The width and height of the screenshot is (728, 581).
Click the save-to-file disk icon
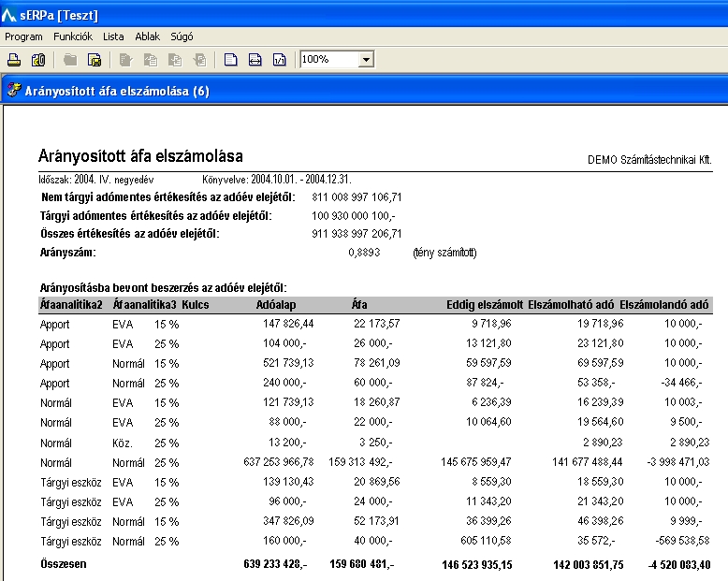[x=95, y=60]
